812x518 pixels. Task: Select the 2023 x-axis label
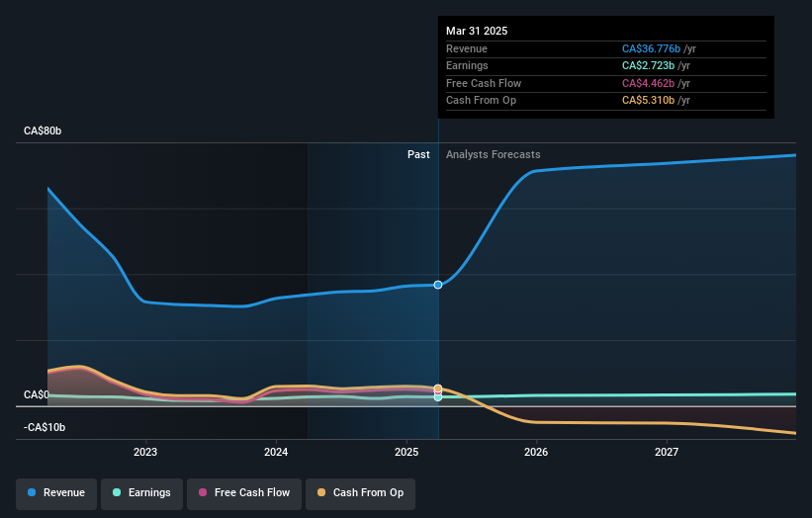click(145, 452)
